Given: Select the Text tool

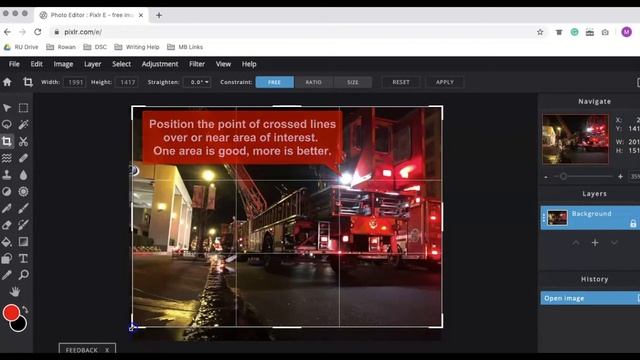Looking at the screenshot, I should point(23,258).
